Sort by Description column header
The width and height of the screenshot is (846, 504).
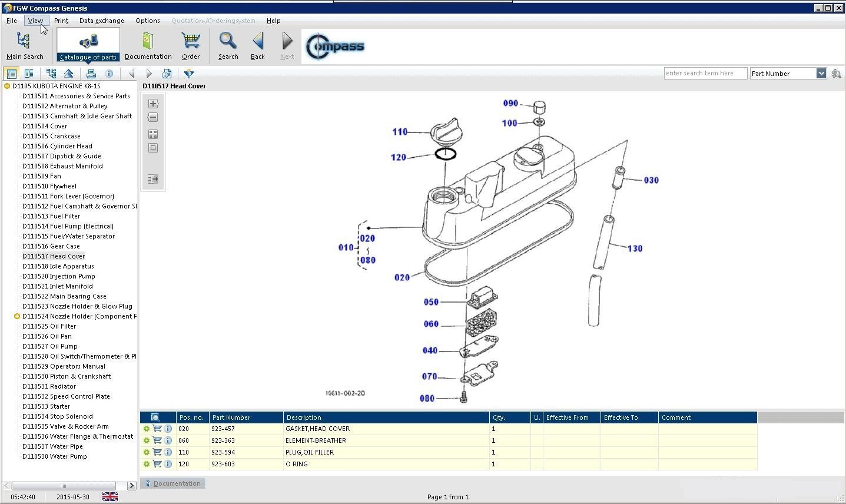[x=386, y=417]
